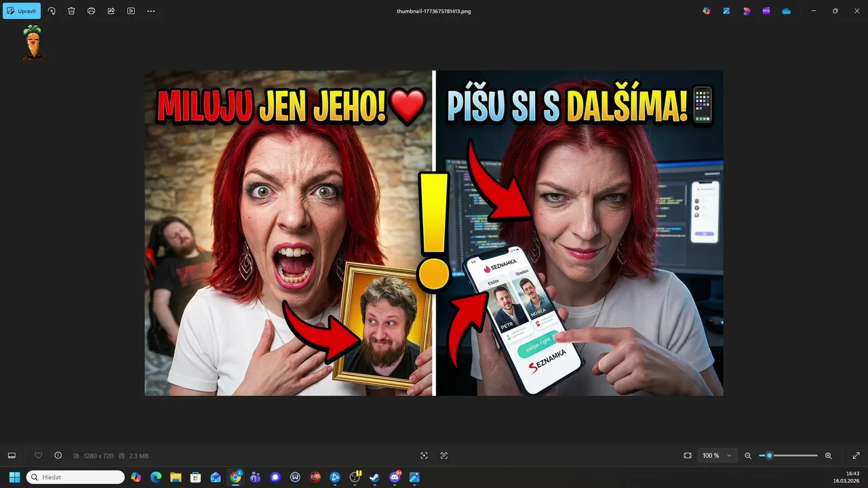Zoom out with the minus magnifier
The width and height of the screenshot is (868, 488).
pyautogui.click(x=748, y=455)
